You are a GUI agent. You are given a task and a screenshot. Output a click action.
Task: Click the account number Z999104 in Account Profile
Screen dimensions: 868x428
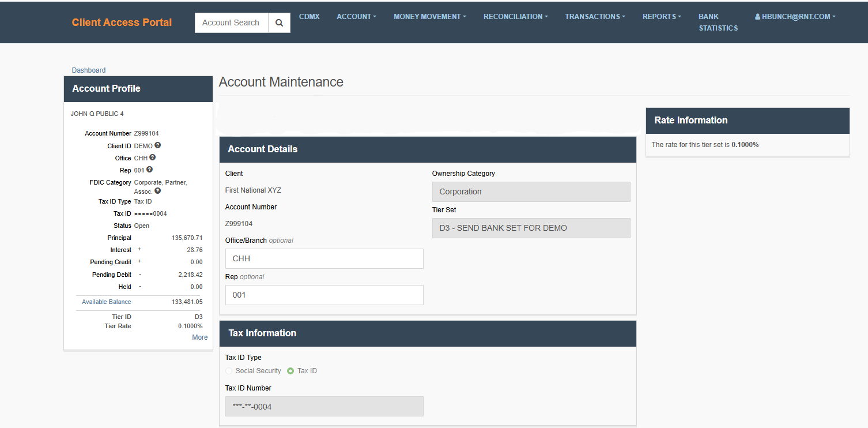click(146, 133)
